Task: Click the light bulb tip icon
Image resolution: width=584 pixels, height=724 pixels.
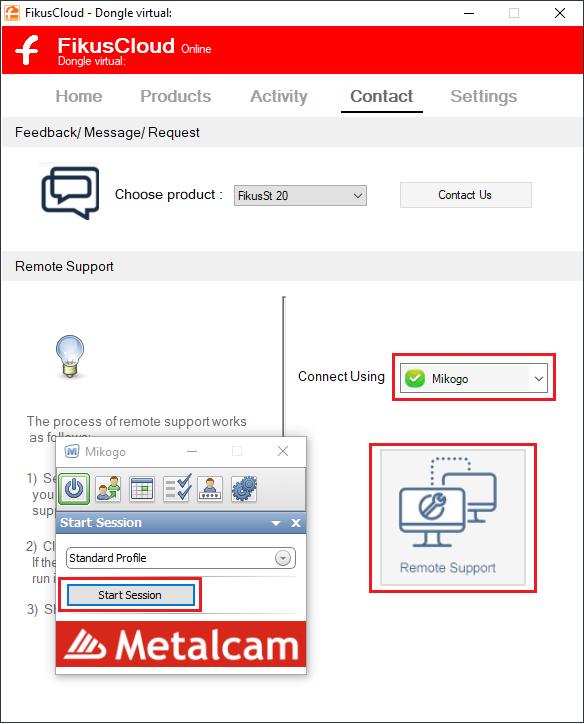Action: [70, 356]
